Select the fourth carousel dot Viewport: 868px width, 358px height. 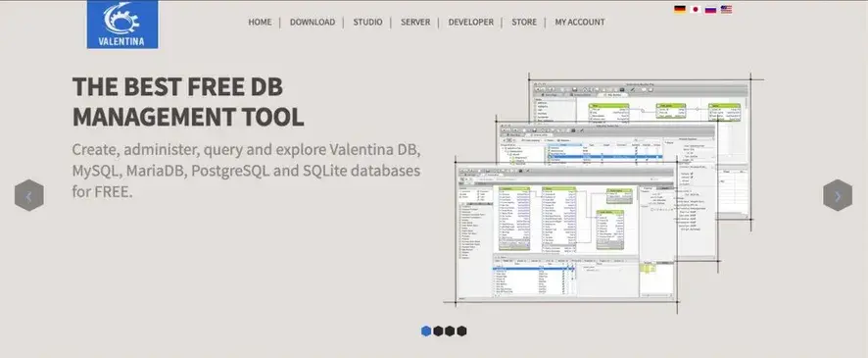coord(461,331)
